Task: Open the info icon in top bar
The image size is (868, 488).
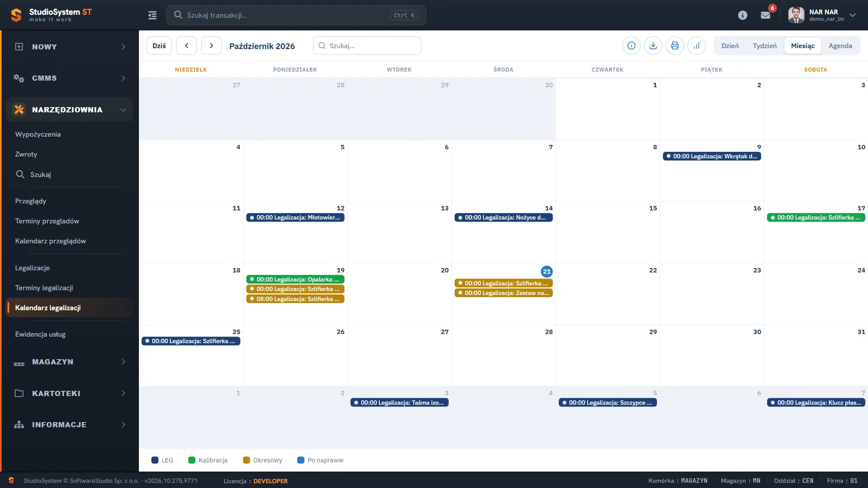Action: pos(743,15)
